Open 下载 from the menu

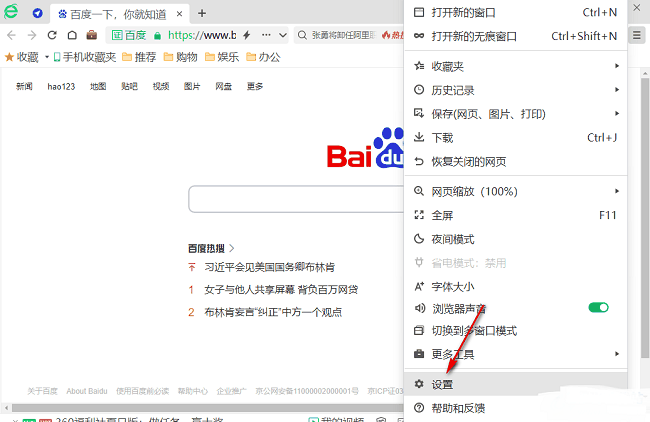[x=515, y=138]
